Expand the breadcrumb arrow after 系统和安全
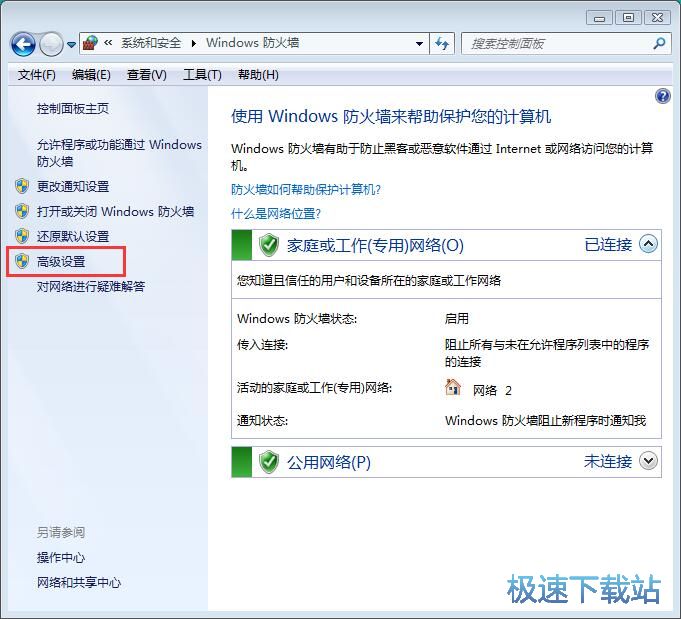This screenshot has height=619, width=681. pyautogui.click(x=194, y=43)
